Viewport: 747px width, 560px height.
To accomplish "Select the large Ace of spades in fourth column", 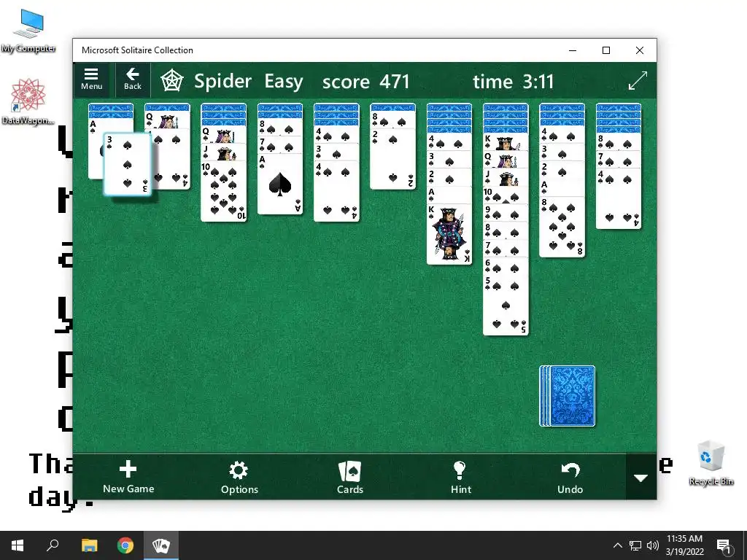I will tap(279, 184).
